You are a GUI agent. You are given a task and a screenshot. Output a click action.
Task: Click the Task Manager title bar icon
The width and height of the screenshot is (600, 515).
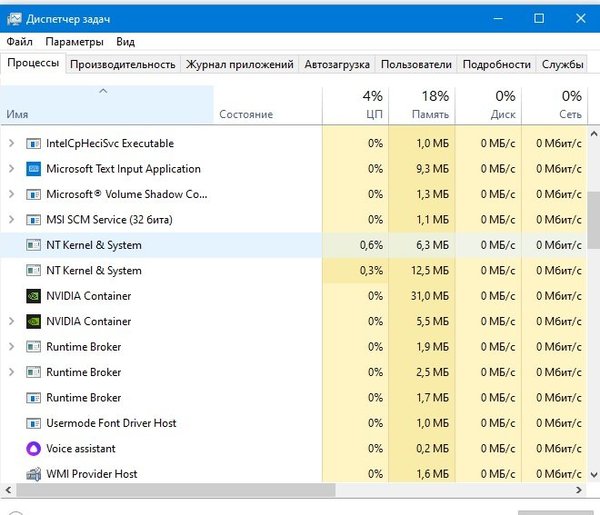14,18
